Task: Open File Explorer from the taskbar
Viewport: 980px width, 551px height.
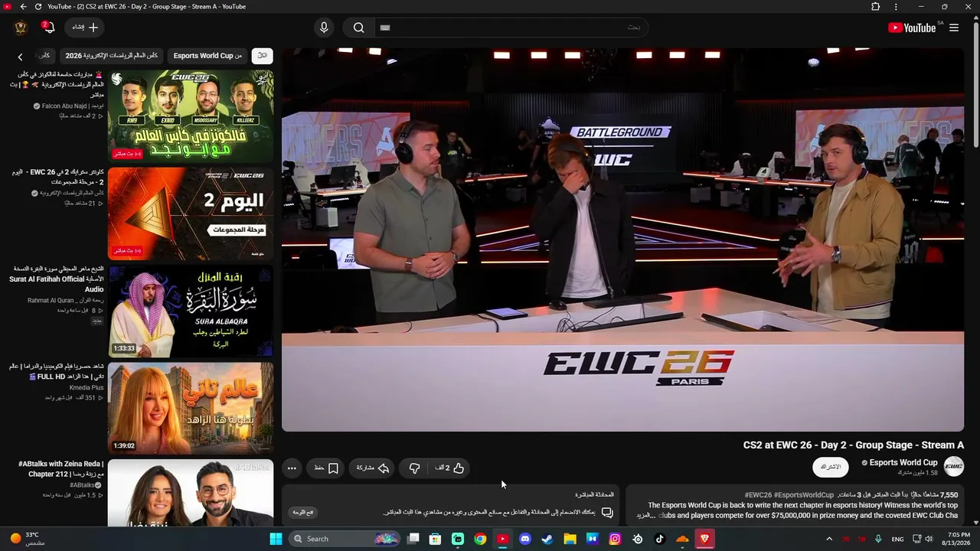Action: click(x=570, y=539)
